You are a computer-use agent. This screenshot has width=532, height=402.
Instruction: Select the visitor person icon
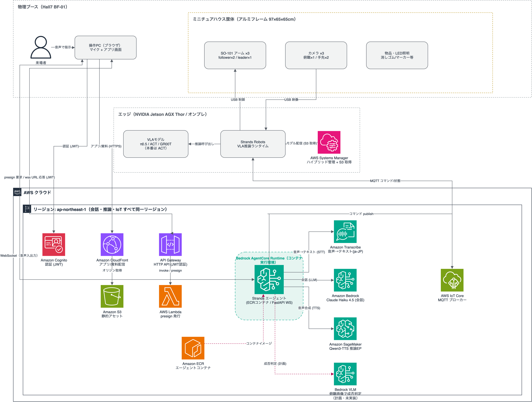click(41, 47)
